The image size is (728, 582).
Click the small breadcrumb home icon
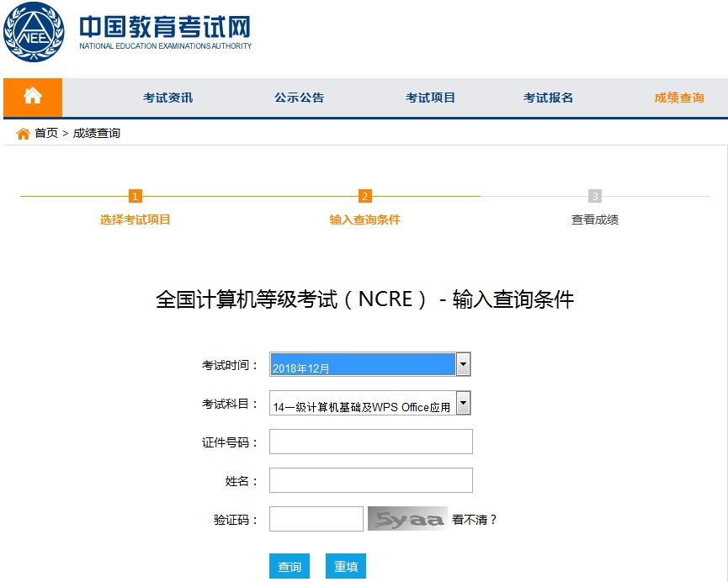(x=24, y=134)
